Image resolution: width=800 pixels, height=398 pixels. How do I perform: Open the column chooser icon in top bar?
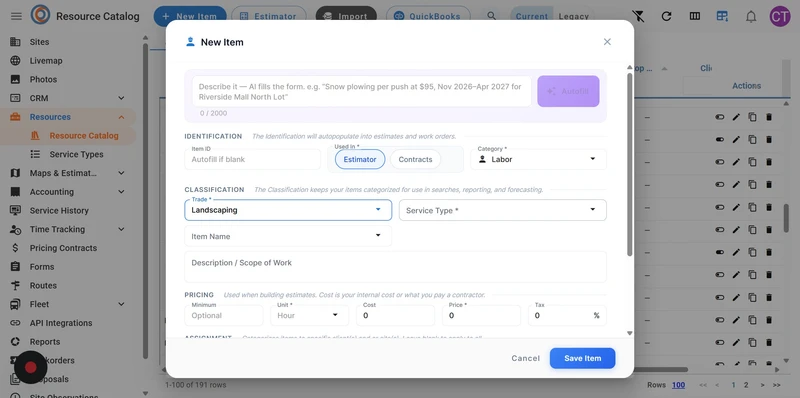click(x=694, y=16)
